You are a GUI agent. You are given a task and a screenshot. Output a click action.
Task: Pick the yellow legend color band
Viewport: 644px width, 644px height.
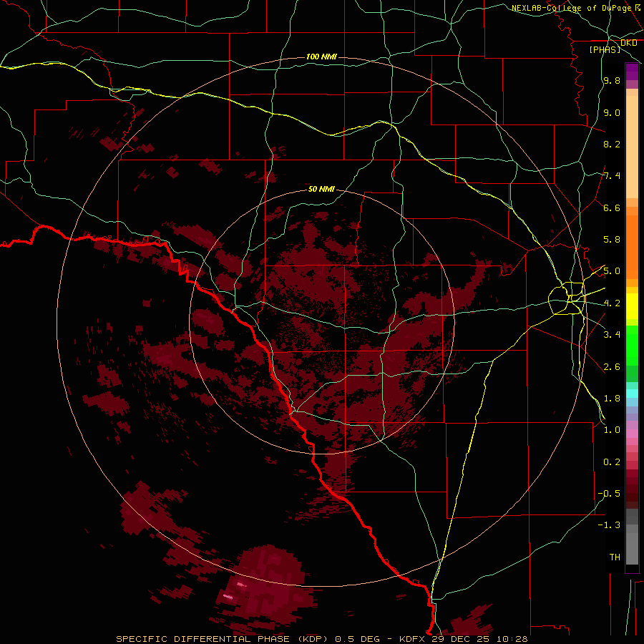click(x=632, y=306)
